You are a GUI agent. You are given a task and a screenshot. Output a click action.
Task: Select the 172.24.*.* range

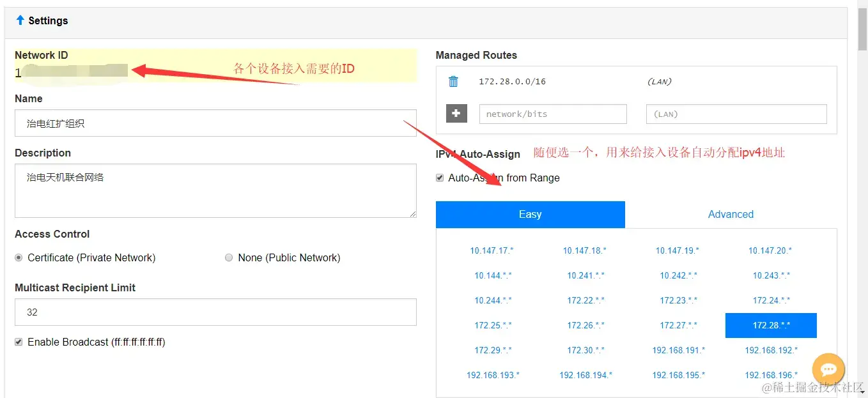(x=771, y=300)
